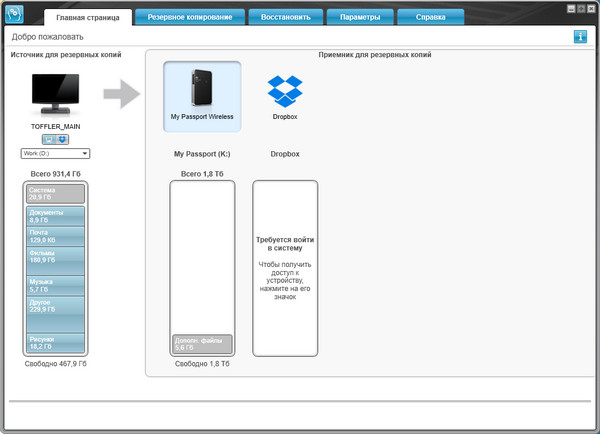The image size is (600, 434).
Task: Open the blue info icon
Action: 580,37
